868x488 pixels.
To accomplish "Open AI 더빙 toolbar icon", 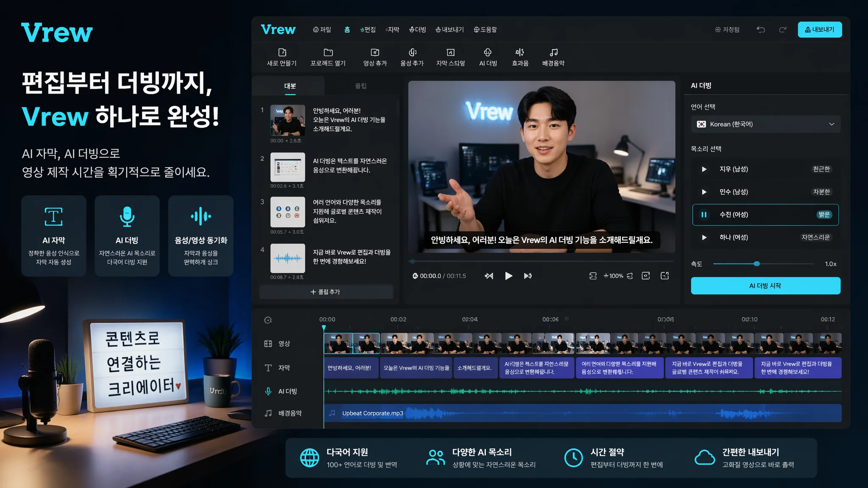I will (x=488, y=53).
